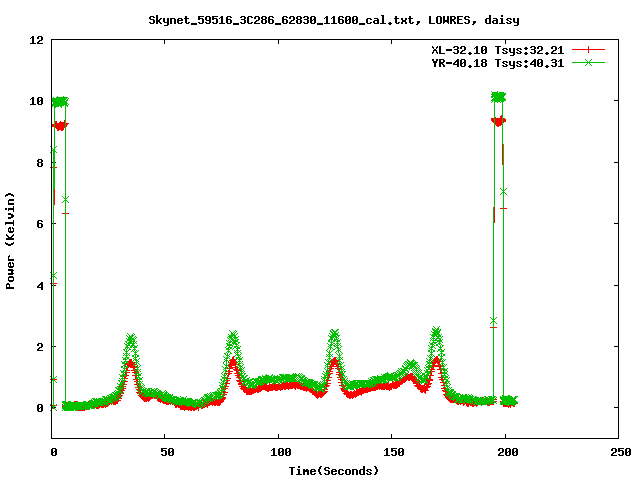Image resolution: width=640 pixels, height=480 pixels.
Task: Click the Power (Kelvin) axis label
Action: click(10, 241)
